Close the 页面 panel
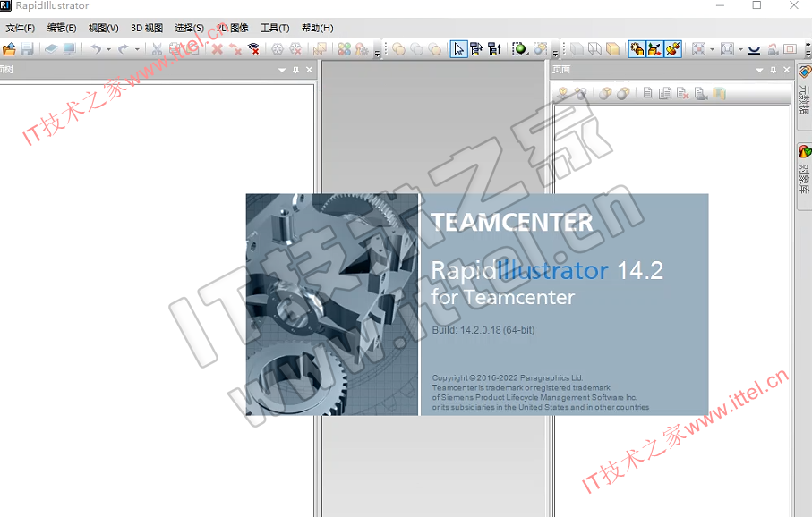This screenshot has width=812, height=517. (x=787, y=70)
